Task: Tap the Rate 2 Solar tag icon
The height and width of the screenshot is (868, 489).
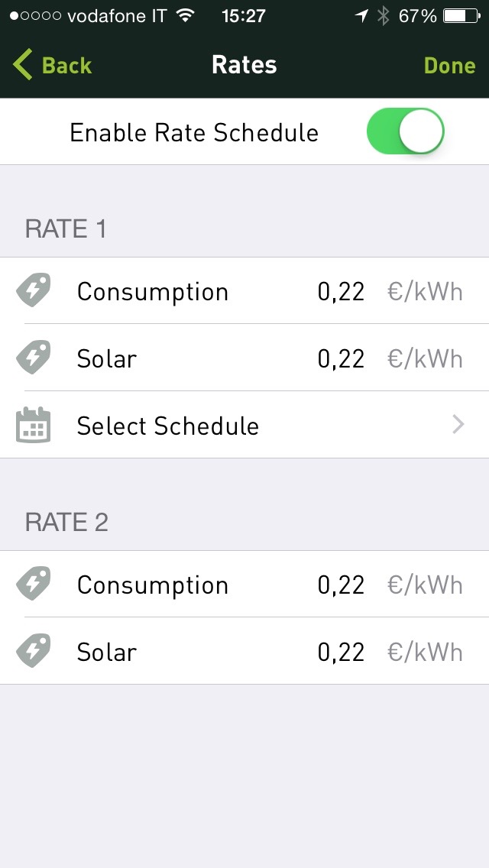Action: [34, 651]
